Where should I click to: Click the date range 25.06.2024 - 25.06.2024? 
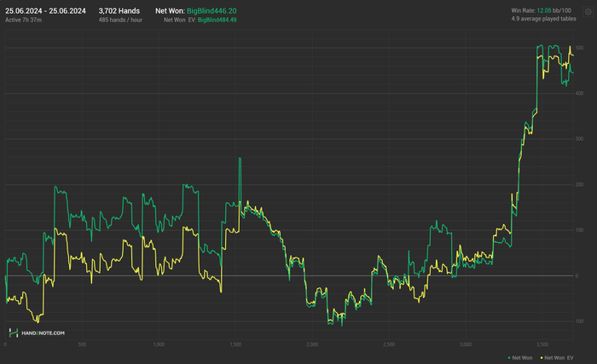[x=45, y=11]
